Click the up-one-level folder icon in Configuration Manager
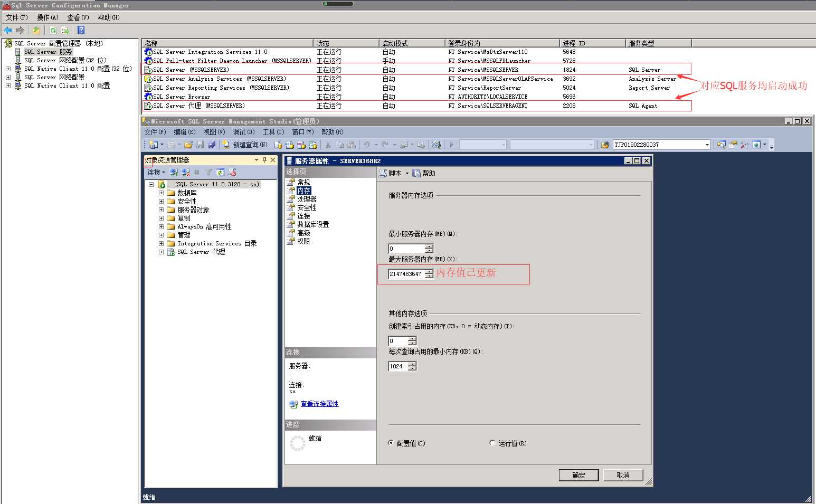The height and width of the screenshot is (504, 816). click(36, 30)
